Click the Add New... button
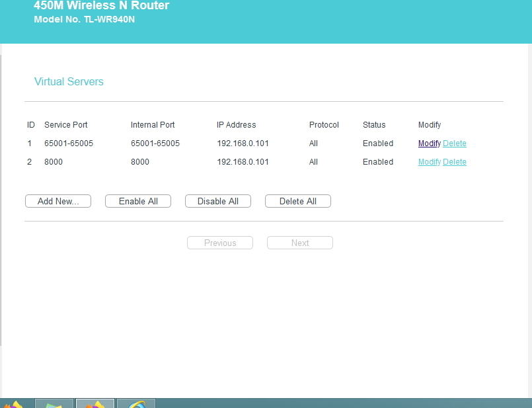This screenshot has width=532, height=408. click(x=58, y=202)
